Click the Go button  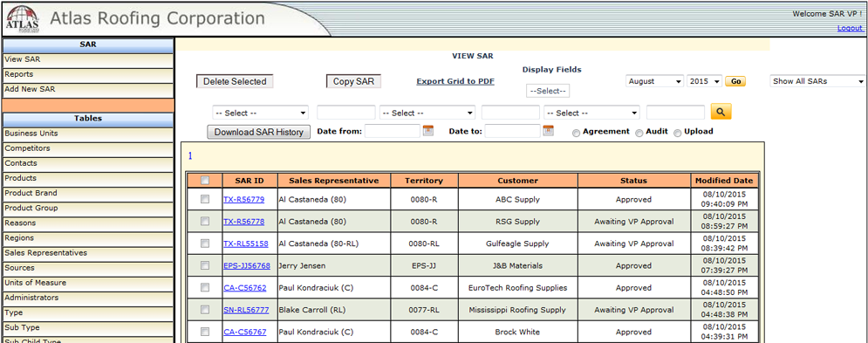point(735,81)
